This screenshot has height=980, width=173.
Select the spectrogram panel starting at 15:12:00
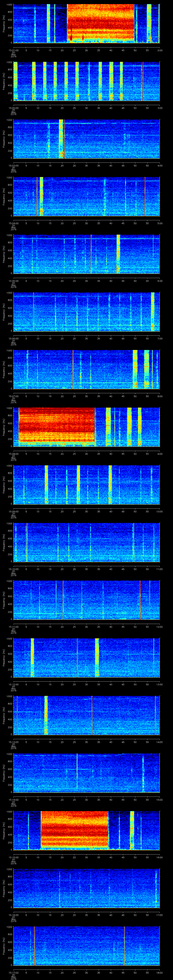[86, 657]
